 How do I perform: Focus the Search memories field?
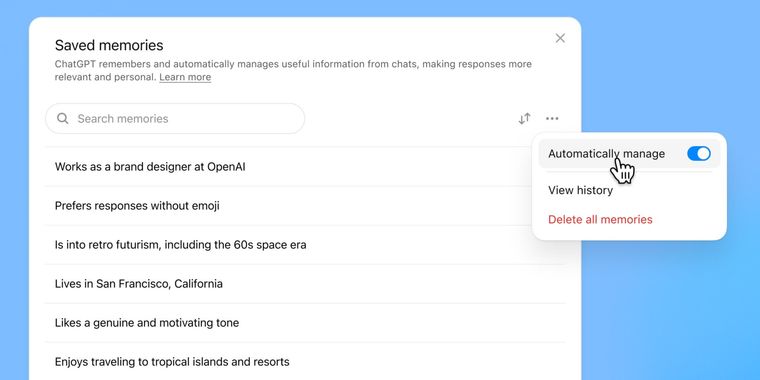click(175, 118)
